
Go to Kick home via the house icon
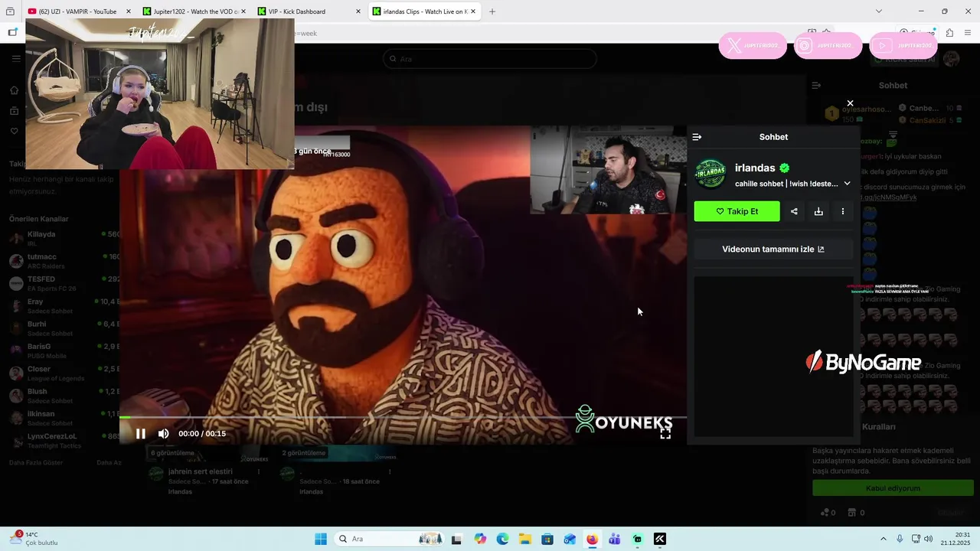tap(14, 90)
